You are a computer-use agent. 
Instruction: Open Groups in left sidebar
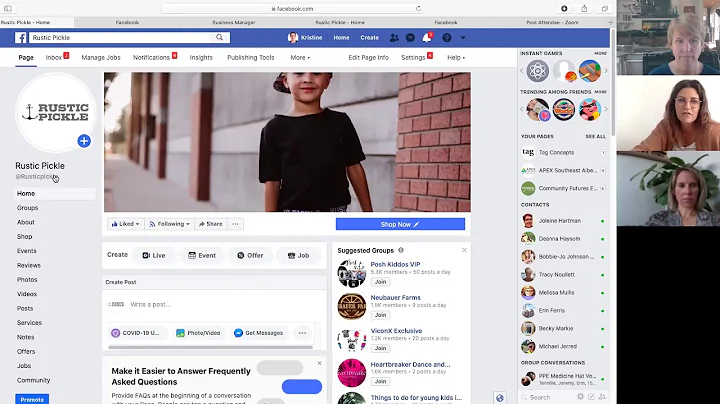click(x=28, y=208)
